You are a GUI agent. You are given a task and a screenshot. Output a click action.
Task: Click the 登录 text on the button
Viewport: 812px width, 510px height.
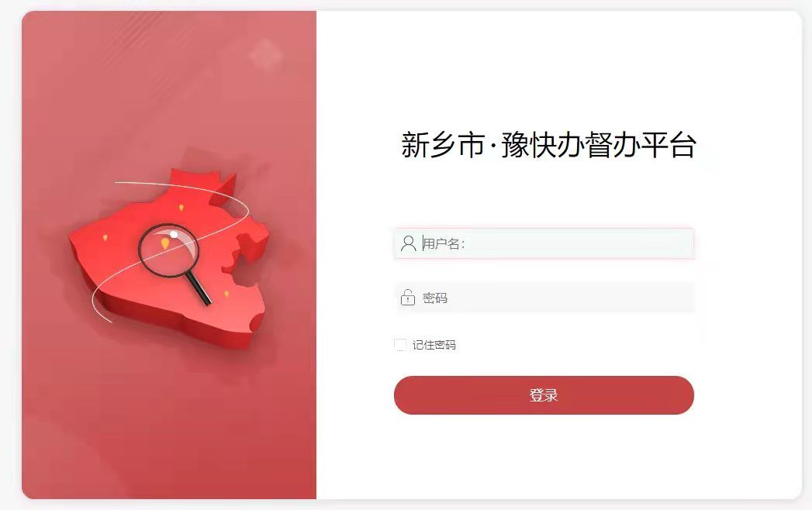(x=544, y=395)
